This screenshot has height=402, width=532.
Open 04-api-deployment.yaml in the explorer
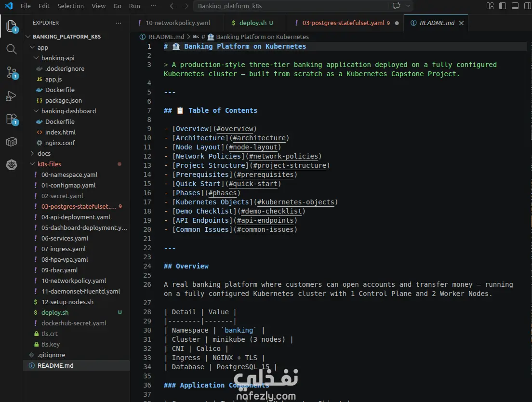click(x=76, y=217)
